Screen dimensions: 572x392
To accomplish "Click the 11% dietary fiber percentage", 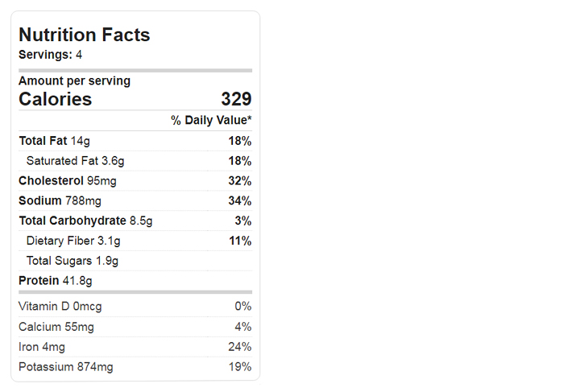I will [x=240, y=241].
